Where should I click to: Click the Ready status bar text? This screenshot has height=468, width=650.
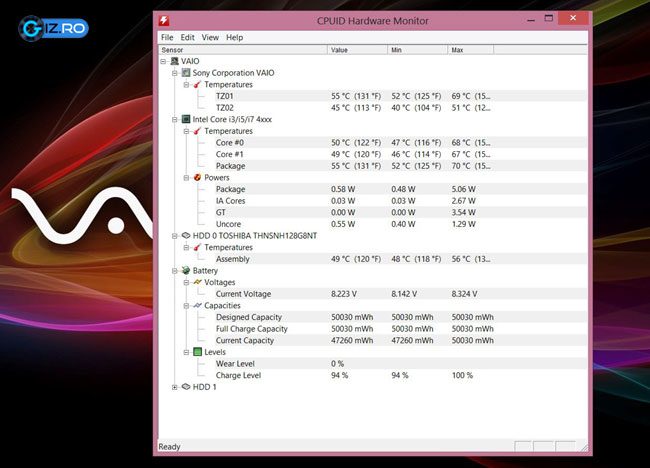170,447
